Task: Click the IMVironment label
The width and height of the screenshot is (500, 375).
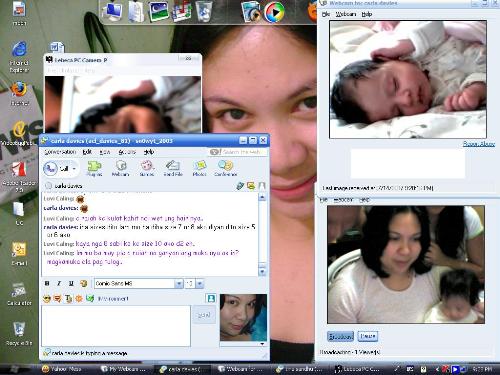Action: [113, 299]
